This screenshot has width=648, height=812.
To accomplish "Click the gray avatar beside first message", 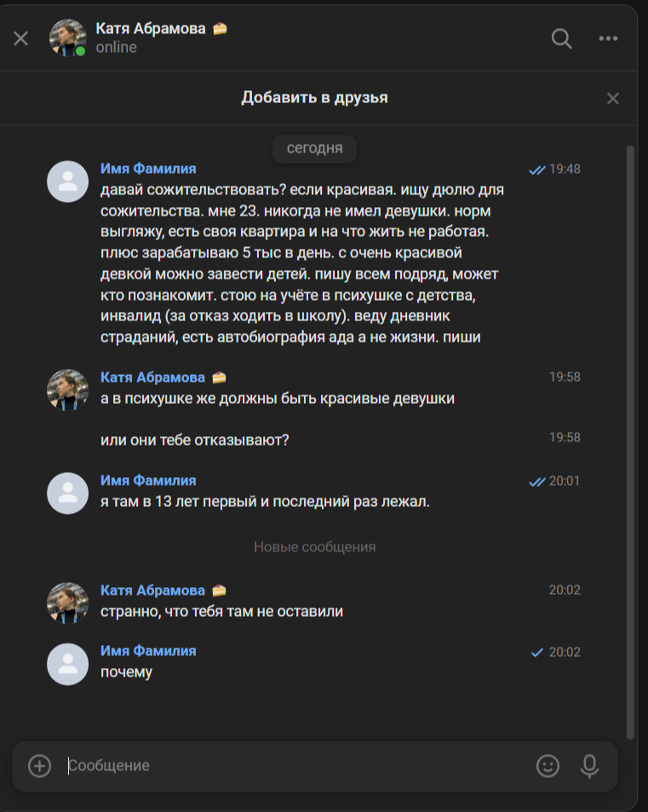I will pyautogui.click(x=68, y=181).
